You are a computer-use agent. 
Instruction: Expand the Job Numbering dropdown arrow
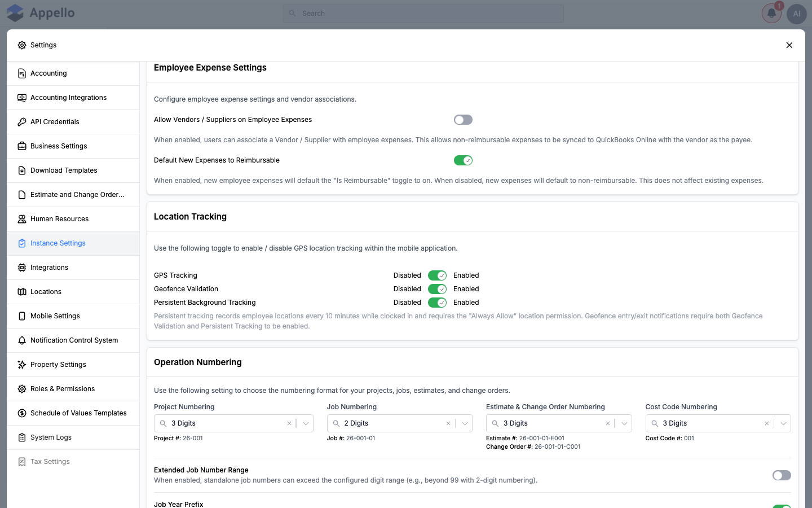[465, 423]
